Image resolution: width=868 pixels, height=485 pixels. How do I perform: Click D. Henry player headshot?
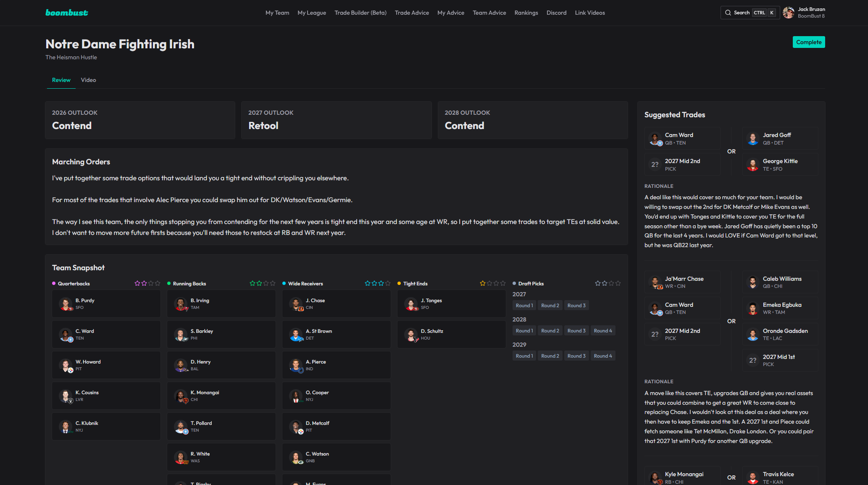coord(181,365)
